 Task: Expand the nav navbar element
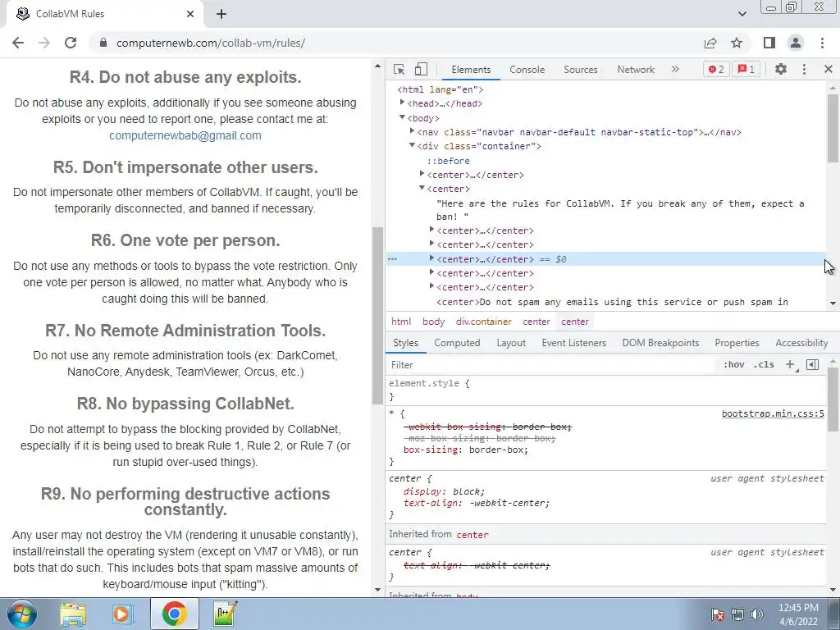412,131
